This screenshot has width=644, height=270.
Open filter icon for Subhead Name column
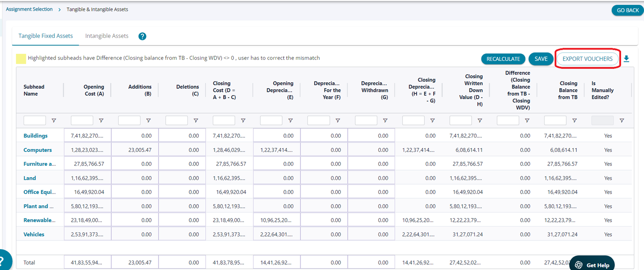[x=54, y=121]
